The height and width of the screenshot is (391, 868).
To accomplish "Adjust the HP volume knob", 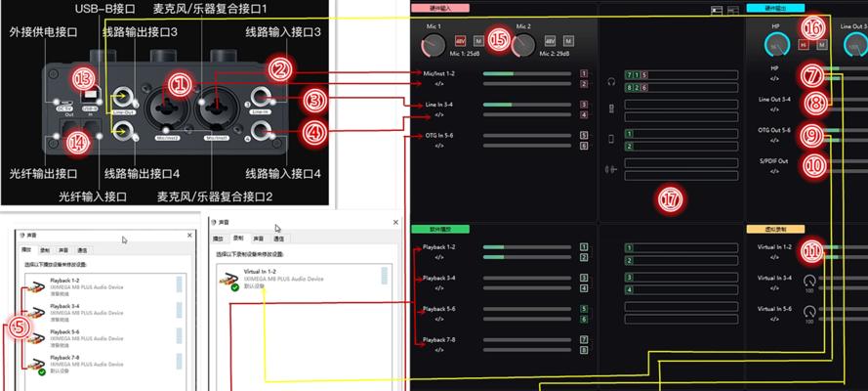I will coord(778,45).
